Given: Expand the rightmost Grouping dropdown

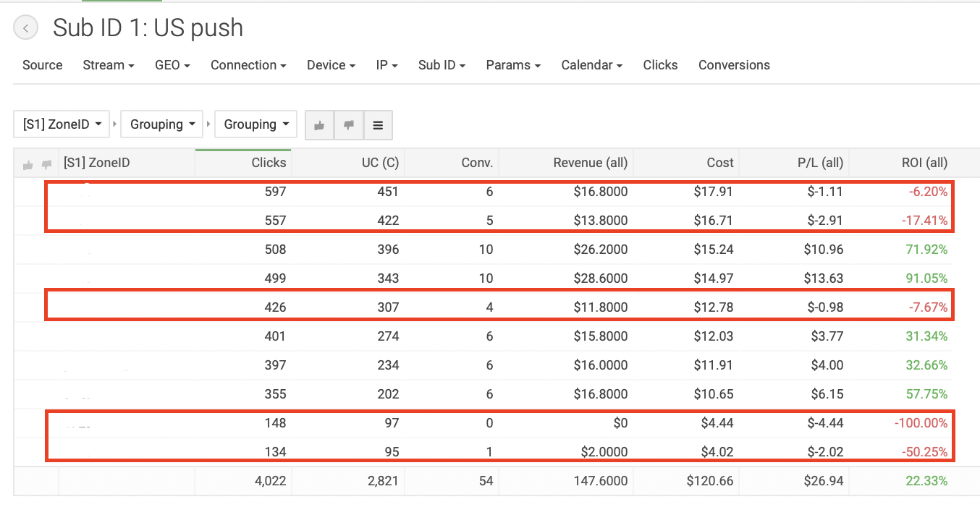Looking at the screenshot, I should point(255,124).
